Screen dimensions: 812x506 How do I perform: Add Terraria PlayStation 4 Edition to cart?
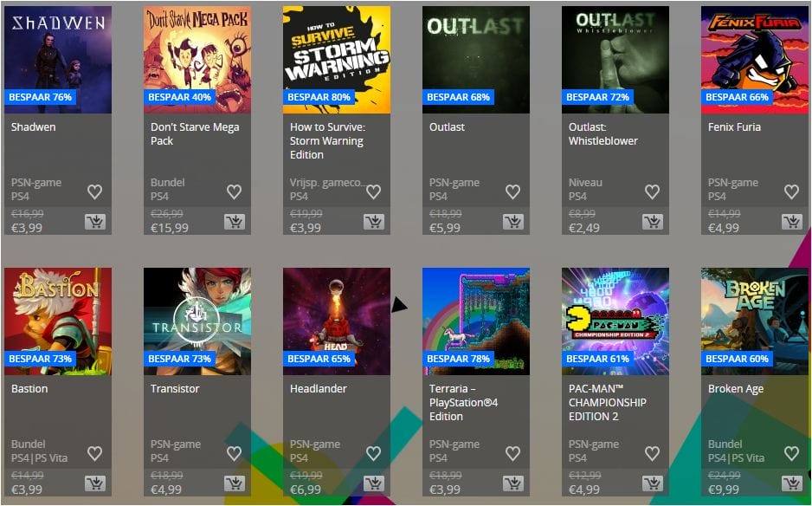[x=513, y=483]
